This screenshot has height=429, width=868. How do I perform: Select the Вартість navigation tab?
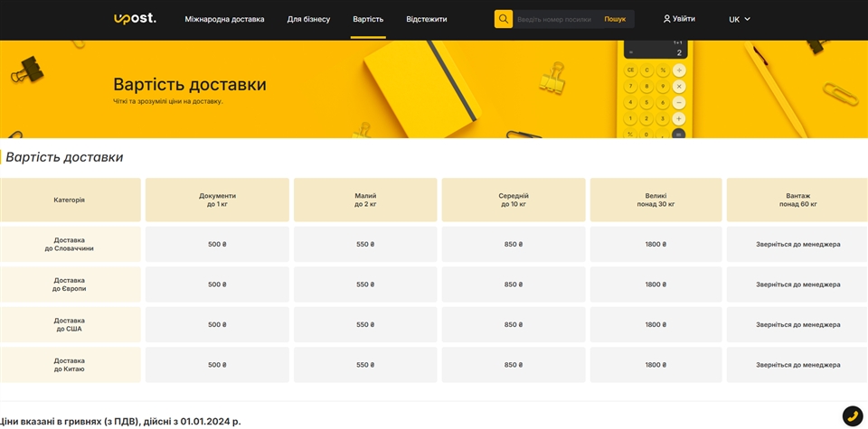pyautogui.click(x=368, y=19)
